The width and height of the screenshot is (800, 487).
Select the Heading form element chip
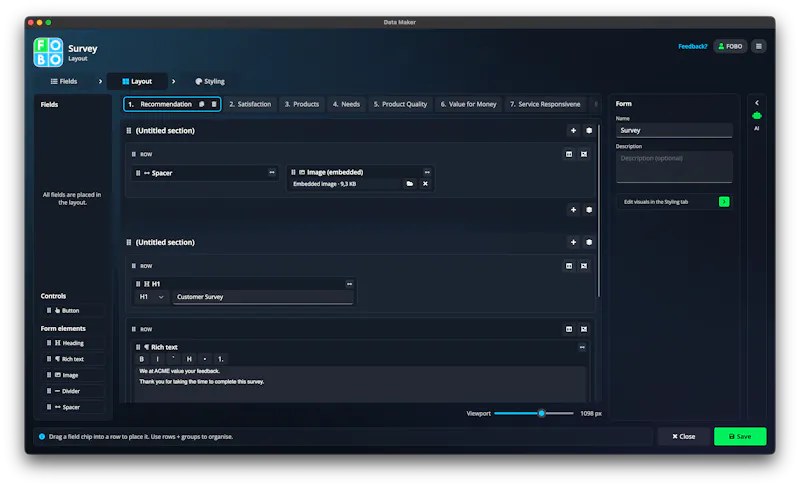[73, 343]
